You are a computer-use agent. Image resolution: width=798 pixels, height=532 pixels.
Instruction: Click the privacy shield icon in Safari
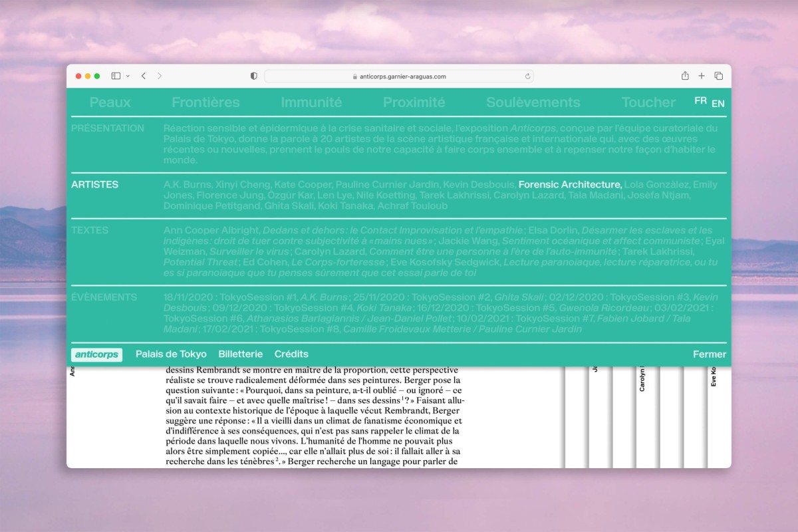pos(253,76)
